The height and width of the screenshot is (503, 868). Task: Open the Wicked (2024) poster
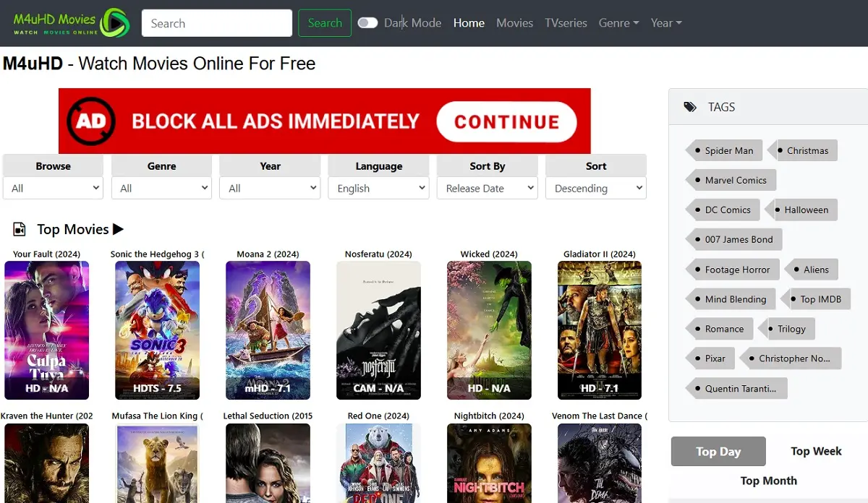[x=489, y=330]
